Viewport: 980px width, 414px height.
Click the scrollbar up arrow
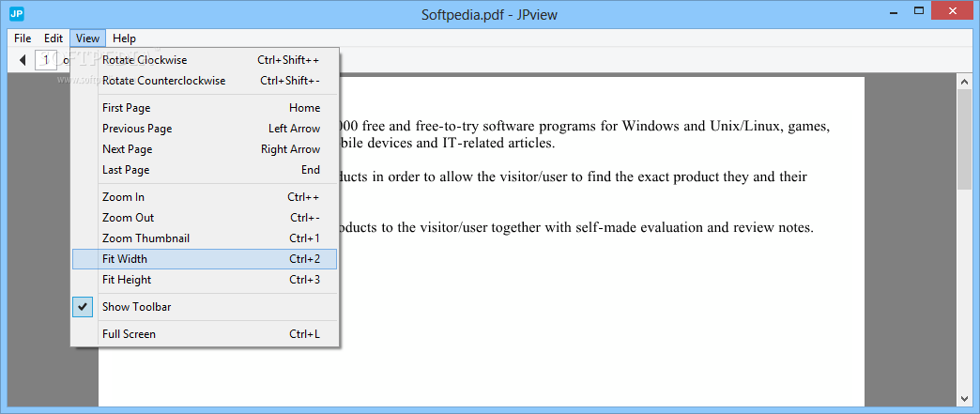964,81
